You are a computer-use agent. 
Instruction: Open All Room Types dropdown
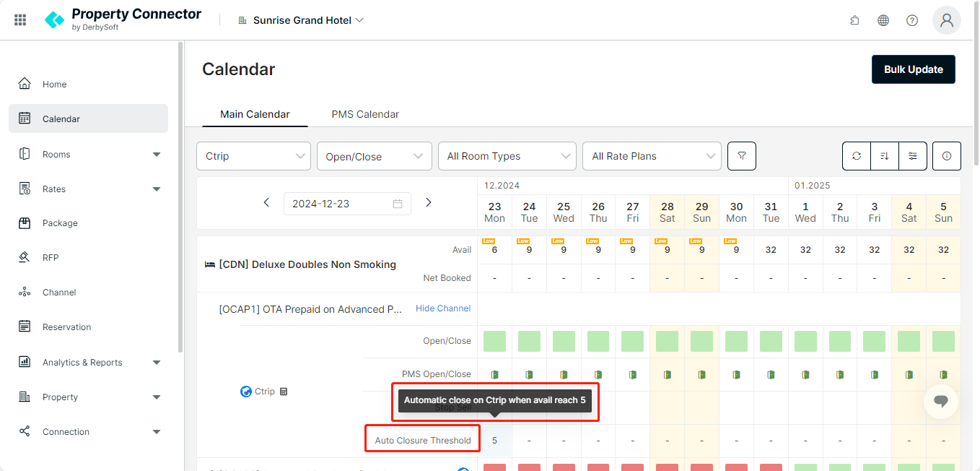pyautogui.click(x=507, y=156)
